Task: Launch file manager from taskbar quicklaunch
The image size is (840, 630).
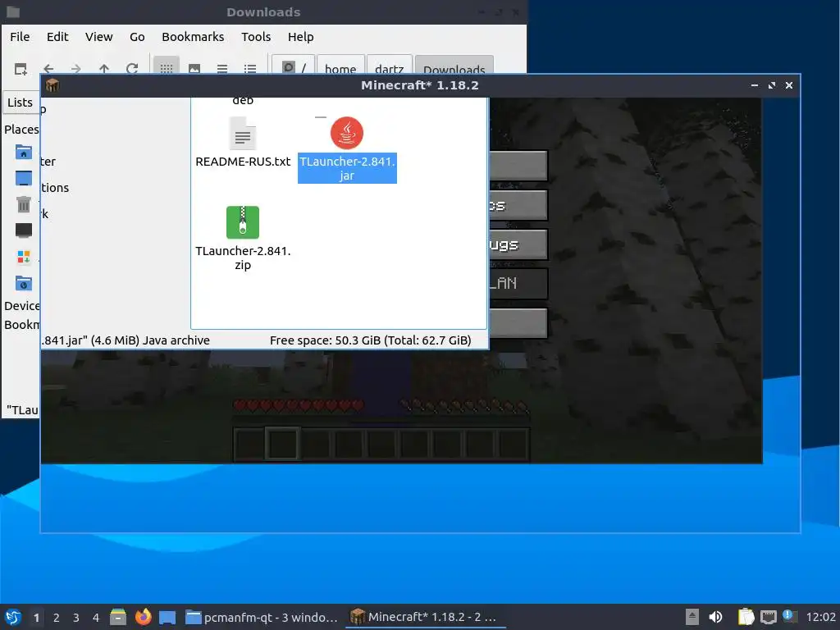Action: [118, 617]
